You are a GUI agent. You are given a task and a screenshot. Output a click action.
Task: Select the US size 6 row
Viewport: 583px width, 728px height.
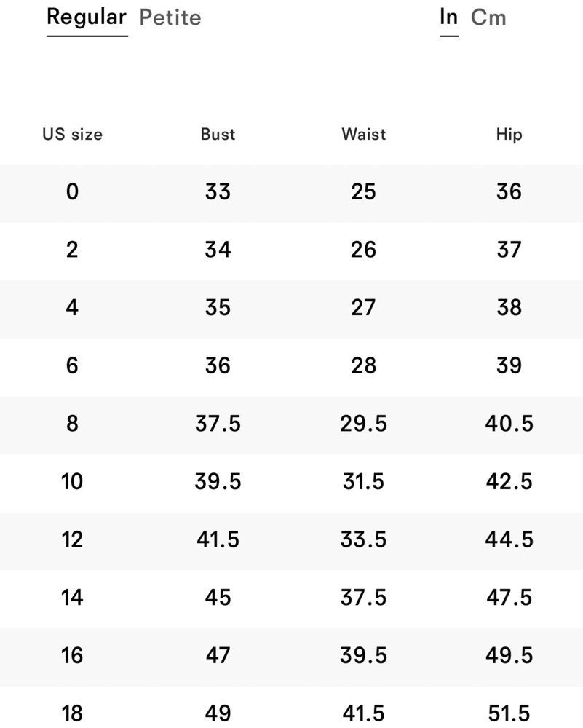291,367
